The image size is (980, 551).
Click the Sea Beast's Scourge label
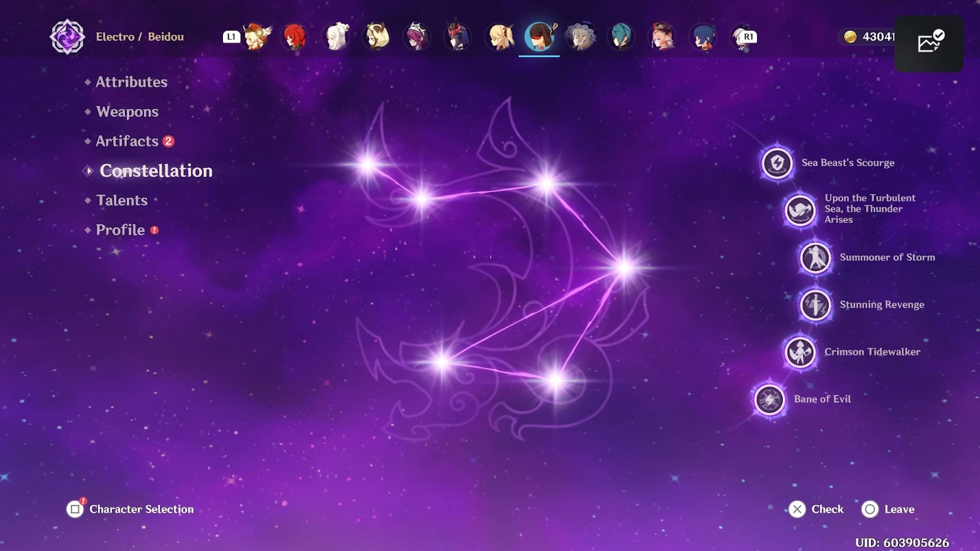tap(848, 163)
